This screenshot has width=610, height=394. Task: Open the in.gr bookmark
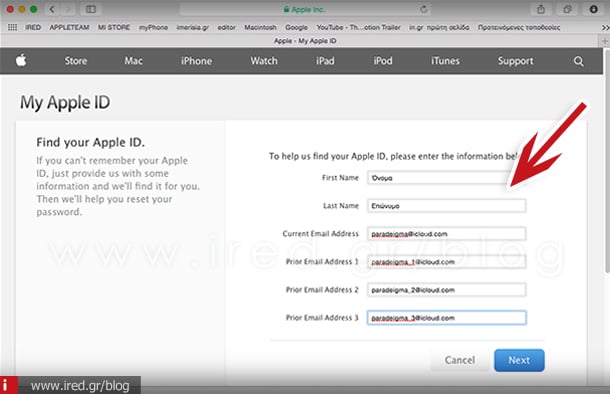pos(439,27)
